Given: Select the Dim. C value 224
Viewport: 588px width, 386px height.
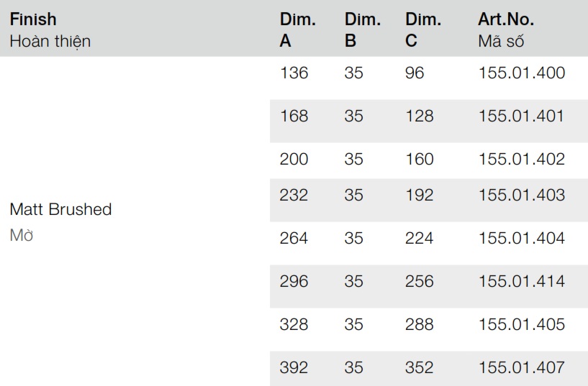Looking at the screenshot, I should click(420, 238).
